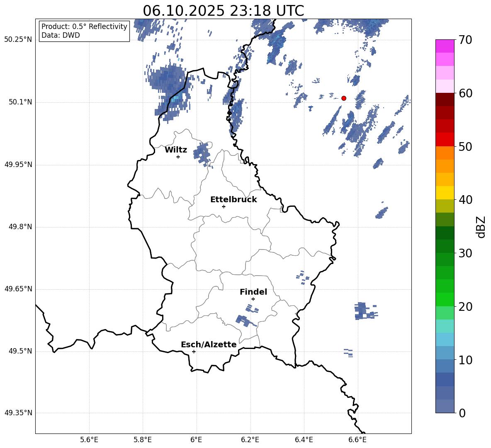This screenshot has height=448, width=491.
Task: Click the colorbar tick label 0
Action: coord(462,413)
